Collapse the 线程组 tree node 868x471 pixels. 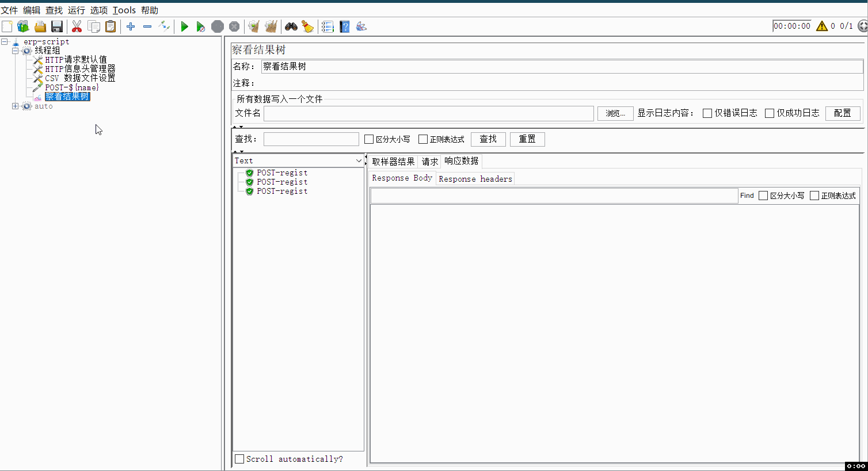(x=16, y=50)
